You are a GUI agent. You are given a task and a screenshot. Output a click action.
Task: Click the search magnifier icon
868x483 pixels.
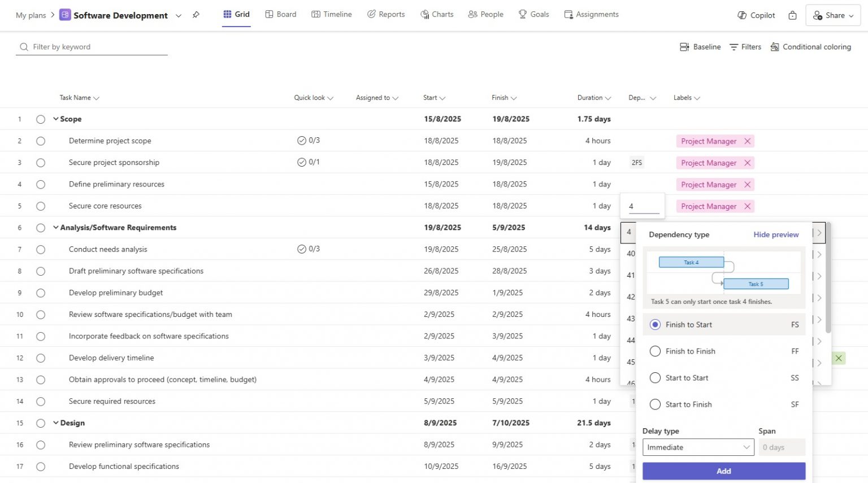tap(23, 47)
